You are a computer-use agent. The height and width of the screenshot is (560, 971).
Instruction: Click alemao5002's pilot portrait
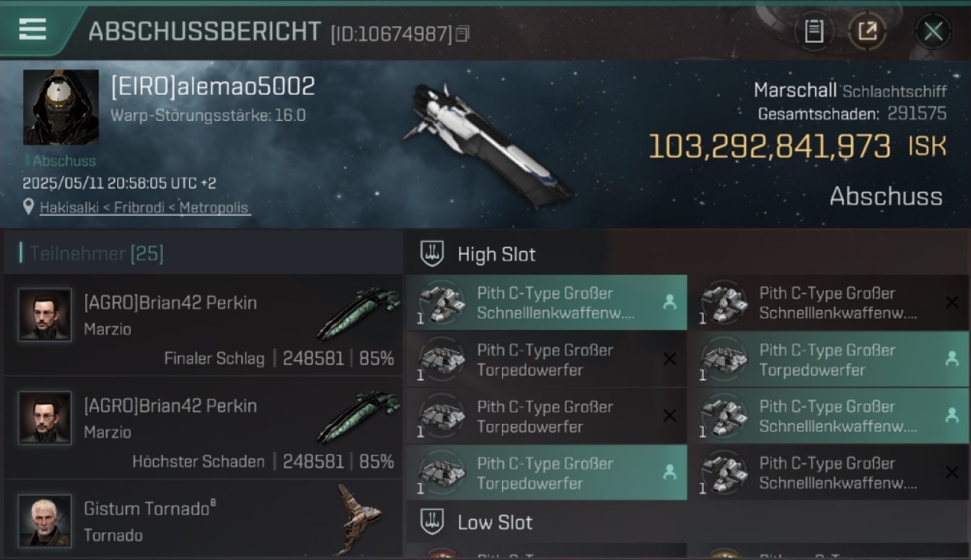pos(61,108)
